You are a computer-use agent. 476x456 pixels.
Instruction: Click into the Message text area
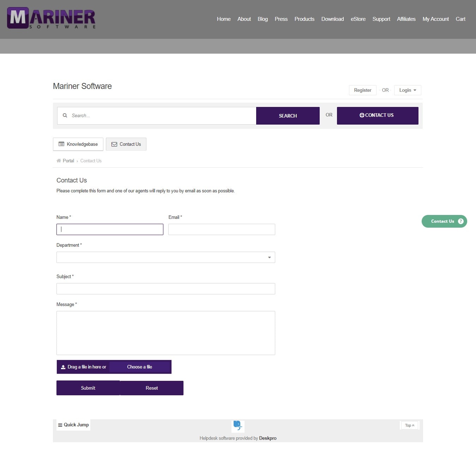[165, 333]
